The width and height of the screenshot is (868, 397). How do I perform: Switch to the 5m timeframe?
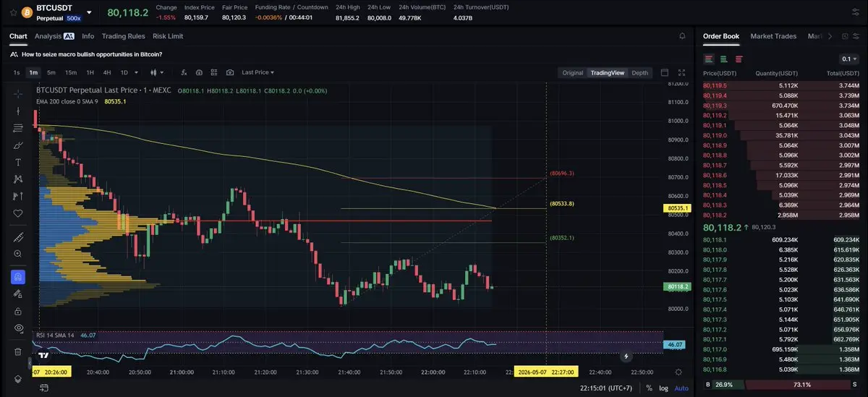pyautogui.click(x=51, y=72)
